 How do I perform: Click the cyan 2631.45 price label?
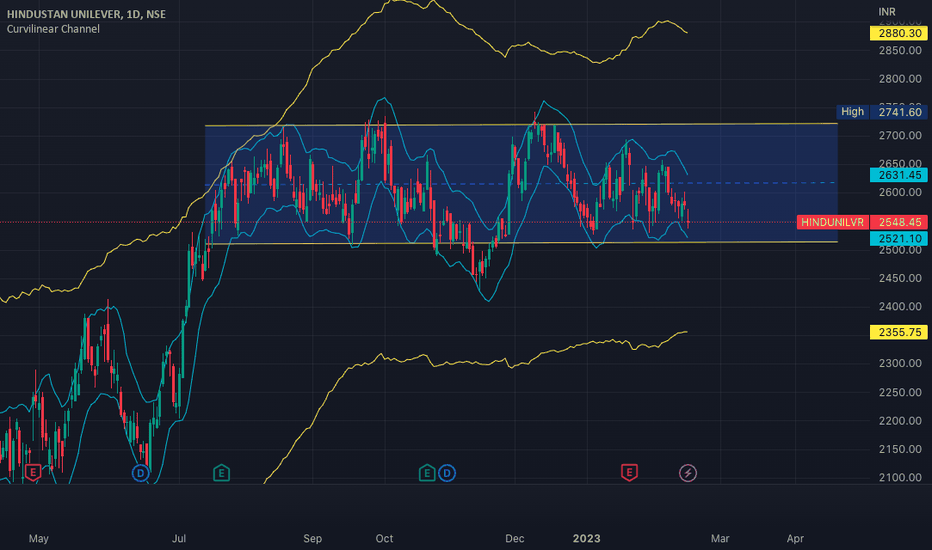898,175
